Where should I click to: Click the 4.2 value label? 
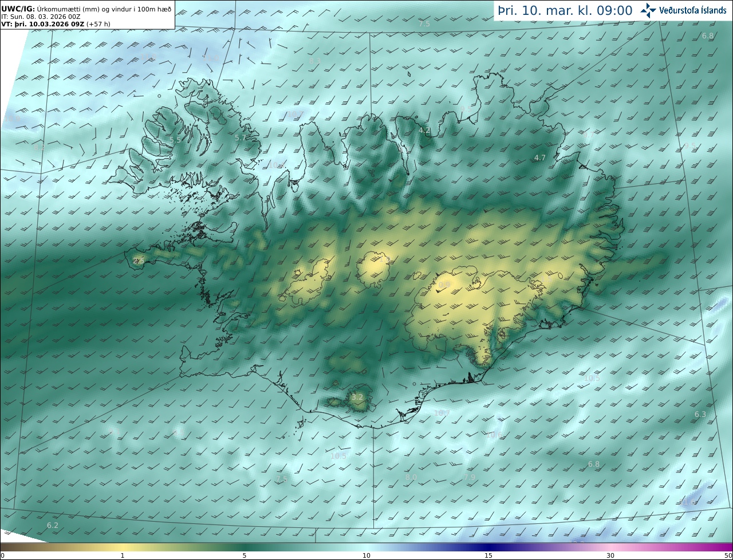click(424, 130)
